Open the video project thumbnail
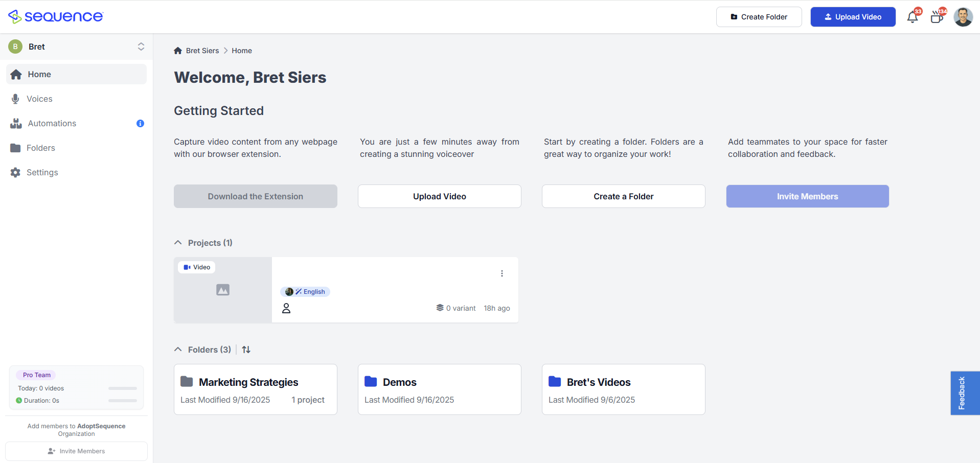This screenshot has width=980, height=463. pyautogui.click(x=223, y=290)
